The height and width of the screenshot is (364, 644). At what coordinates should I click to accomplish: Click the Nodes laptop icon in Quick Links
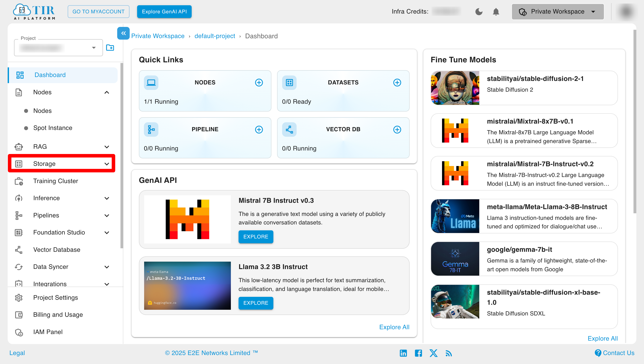click(151, 82)
